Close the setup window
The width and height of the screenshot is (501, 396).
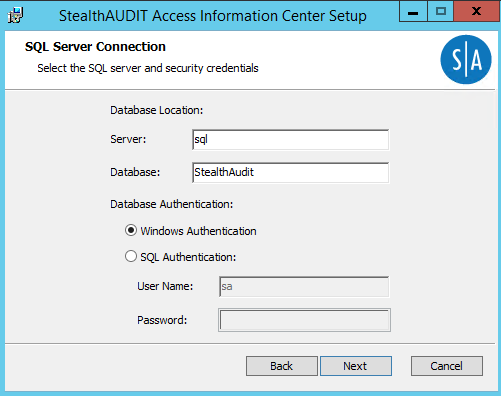click(x=477, y=12)
